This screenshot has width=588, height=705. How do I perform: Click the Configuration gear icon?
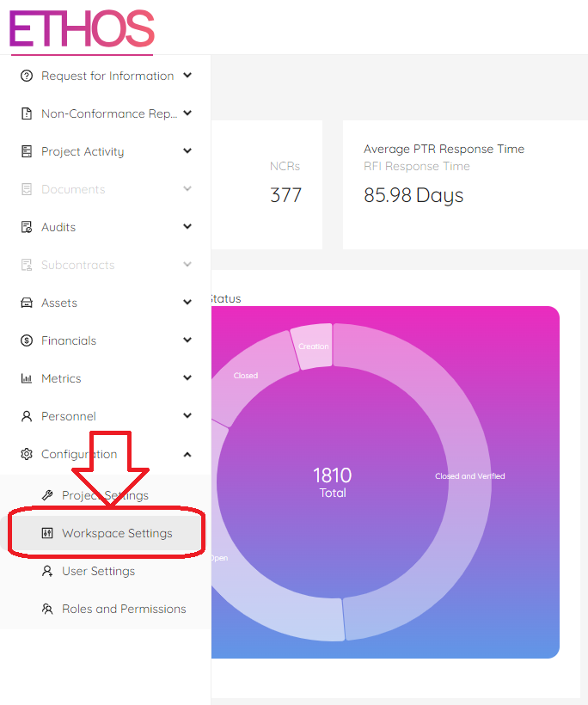(x=27, y=454)
